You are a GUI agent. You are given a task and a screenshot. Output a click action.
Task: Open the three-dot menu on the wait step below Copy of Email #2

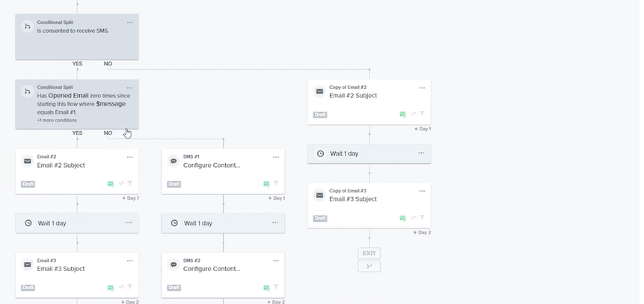click(x=421, y=153)
